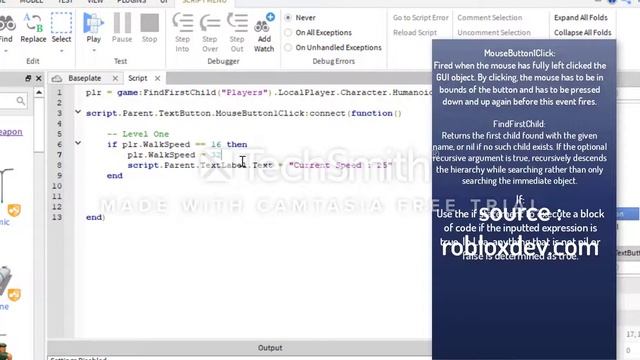The height and width of the screenshot is (360, 640).
Task: Switch to the Script tab
Action: coord(138,78)
